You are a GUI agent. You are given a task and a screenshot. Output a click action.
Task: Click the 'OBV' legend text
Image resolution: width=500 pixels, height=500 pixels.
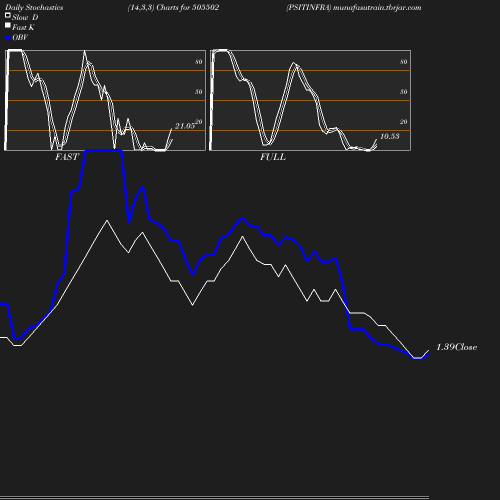pos(20,38)
